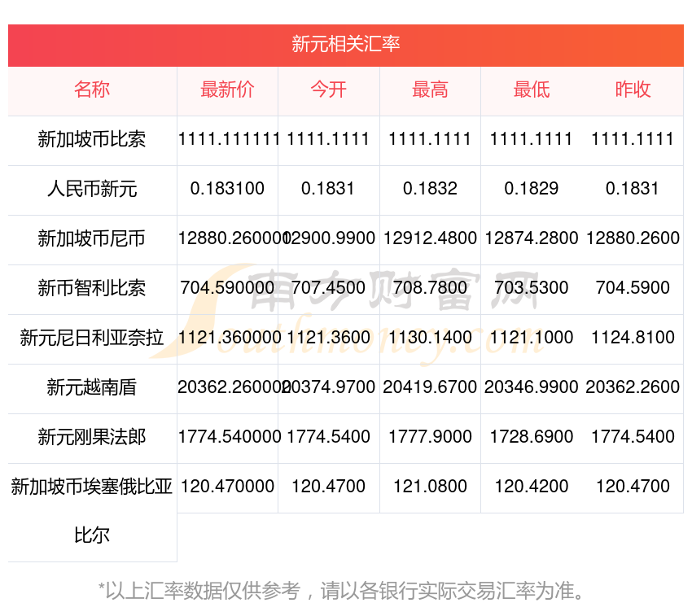Click the opening value 12900.9900

(x=329, y=238)
